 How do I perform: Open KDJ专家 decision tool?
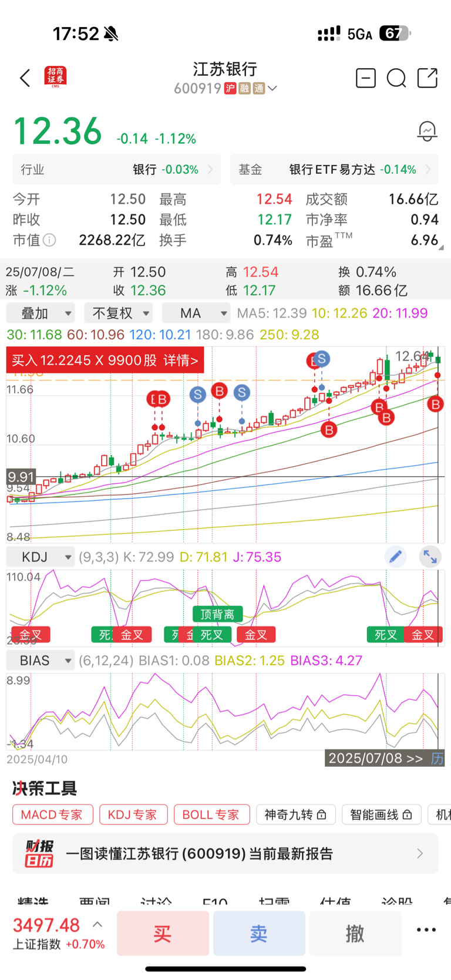[133, 814]
